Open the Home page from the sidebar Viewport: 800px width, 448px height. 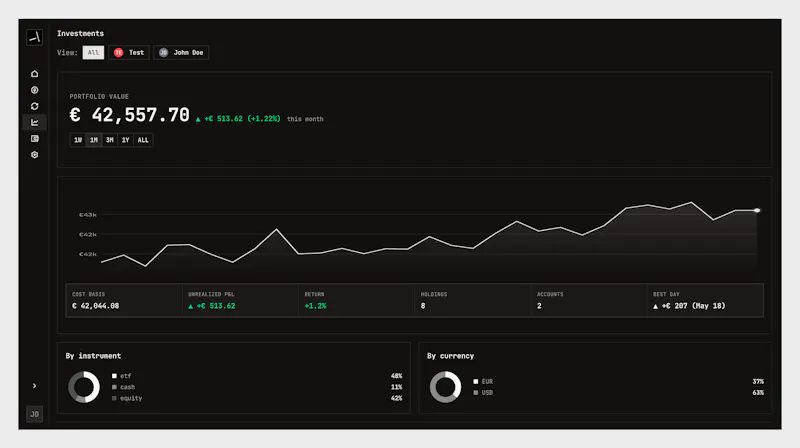(34, 74)
